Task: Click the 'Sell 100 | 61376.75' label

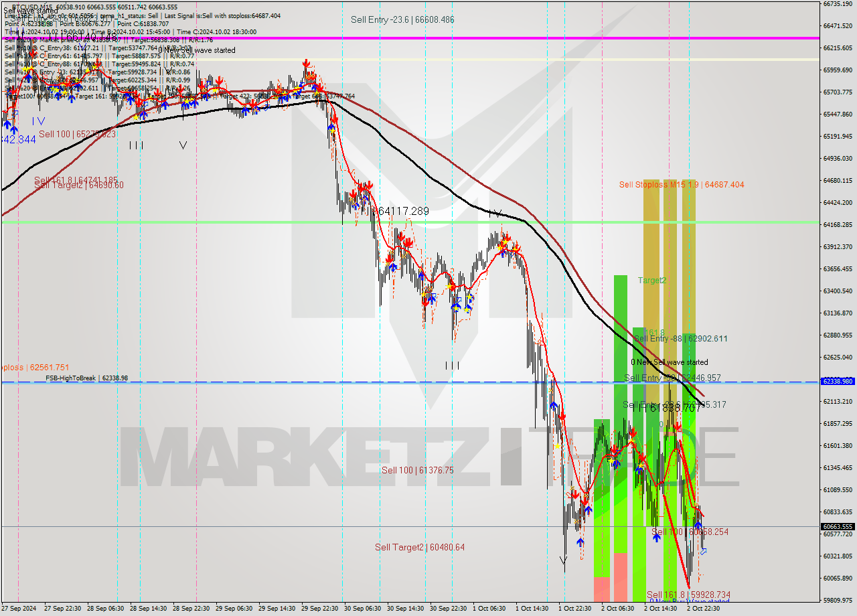Action: (x=418, y=471)
